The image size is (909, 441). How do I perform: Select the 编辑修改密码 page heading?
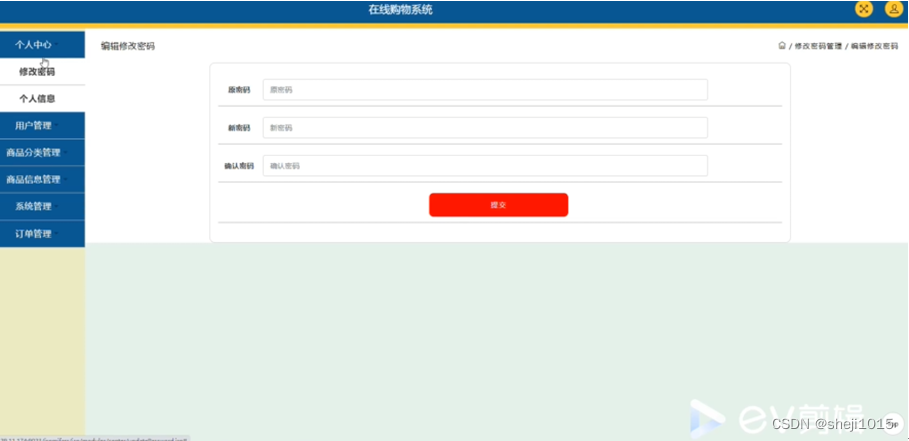[x=128, y=46]
